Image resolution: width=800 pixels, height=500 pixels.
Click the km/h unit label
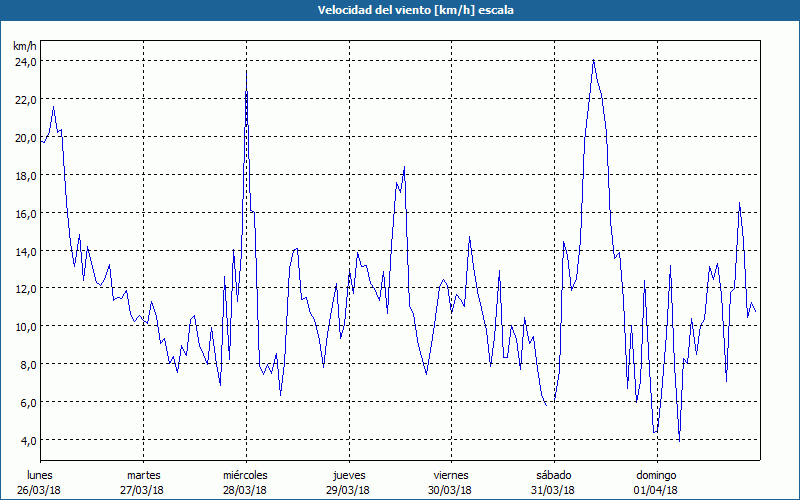pyautogui.click(x=24, y=46)
